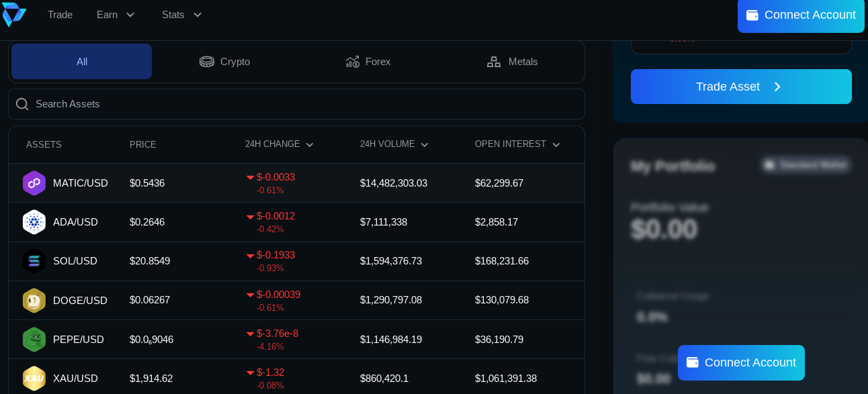Viewport: 868px width, 394px height.
Task: Switch to the Crypto tab
Action: coord(224,62)
